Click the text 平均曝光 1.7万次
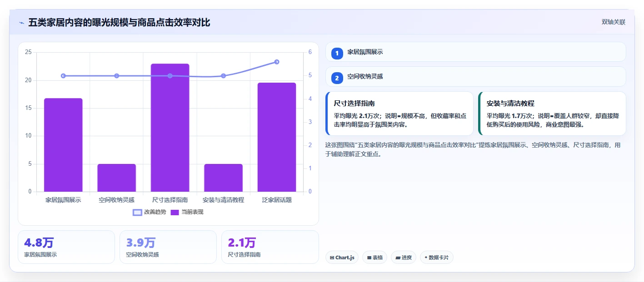This screenshot has height=282, width=644. tap(509, 116)
